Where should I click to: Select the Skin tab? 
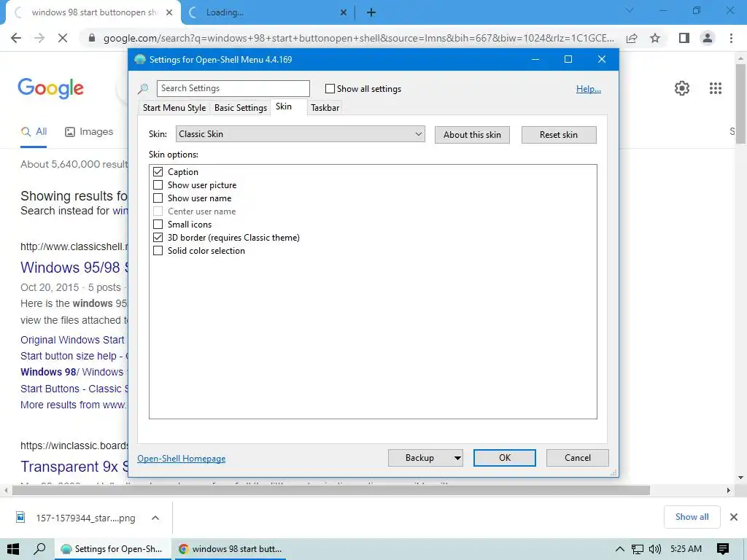point(284,106)
